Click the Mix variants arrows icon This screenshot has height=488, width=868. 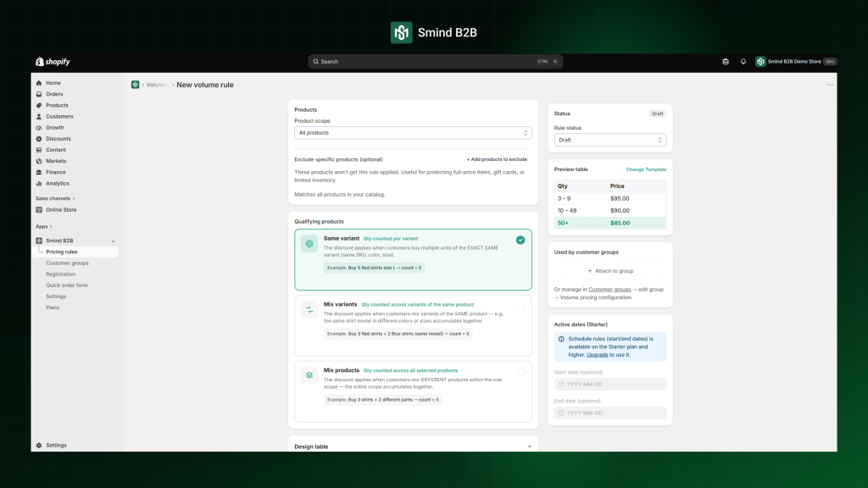point(309,309)
